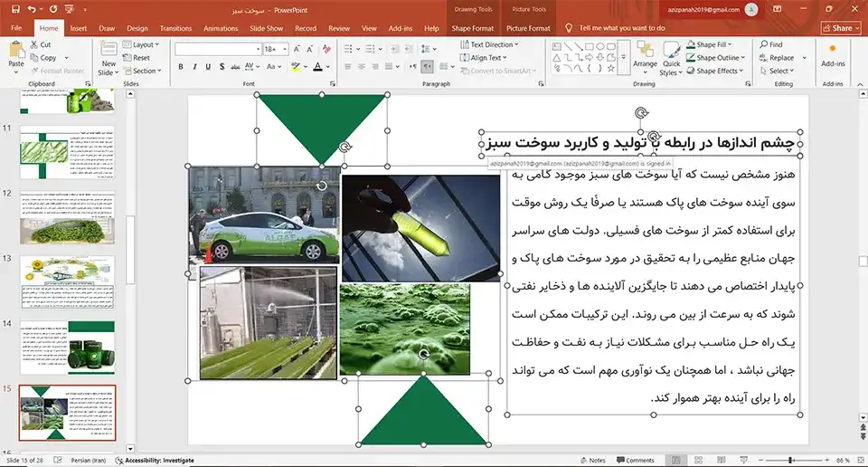Click Select in Editing group

point(778,71)
